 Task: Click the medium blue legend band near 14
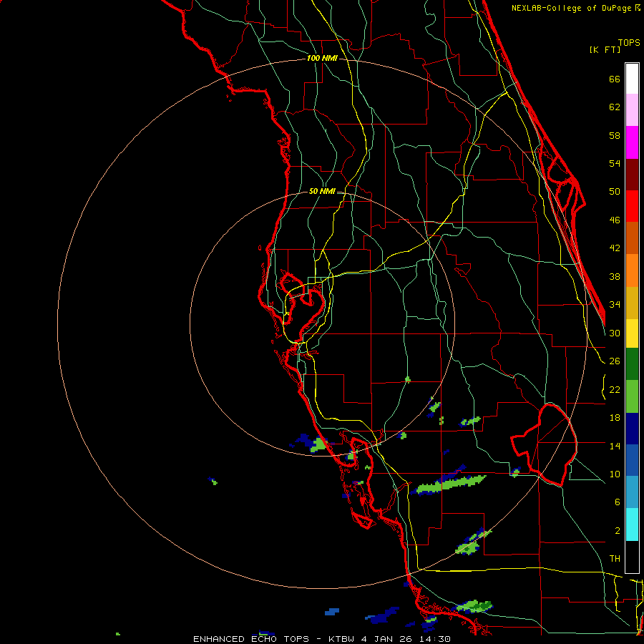point(632,460)
